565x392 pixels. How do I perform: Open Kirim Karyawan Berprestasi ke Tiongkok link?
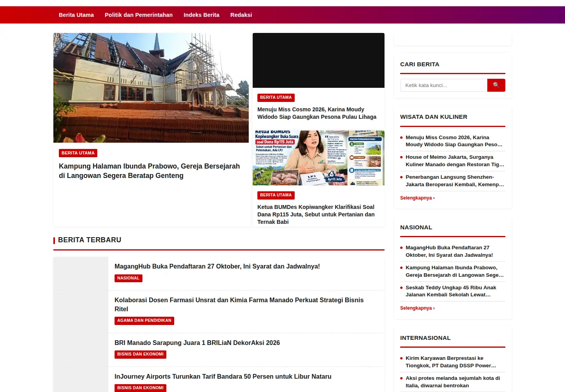pos(451,362)
